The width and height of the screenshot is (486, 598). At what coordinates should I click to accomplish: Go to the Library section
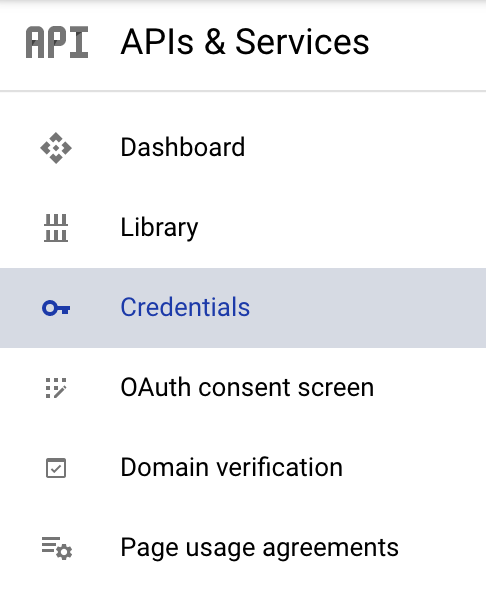243,228
